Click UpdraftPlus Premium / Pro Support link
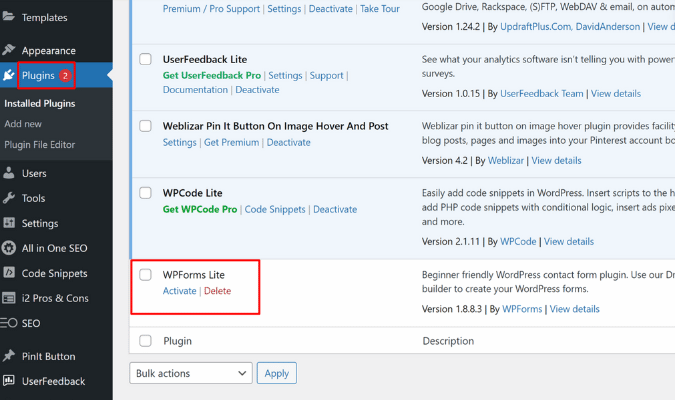Viewport: 675px width, 400px height. pyautogui.click(x=211, y=9)
